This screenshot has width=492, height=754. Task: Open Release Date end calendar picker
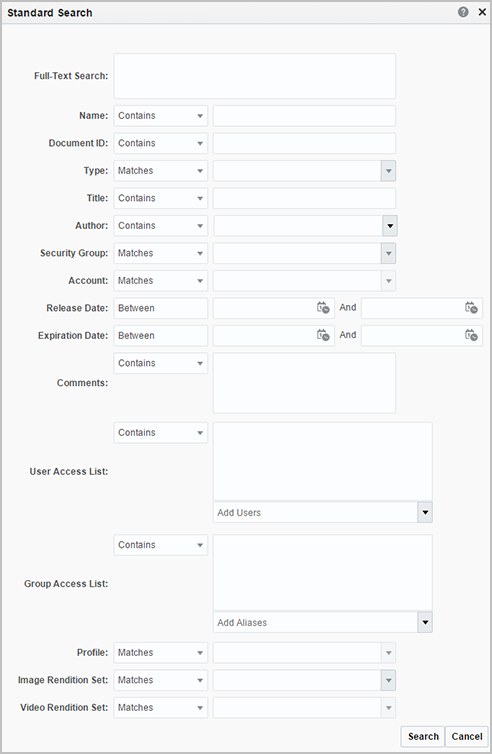coord(471,308)
